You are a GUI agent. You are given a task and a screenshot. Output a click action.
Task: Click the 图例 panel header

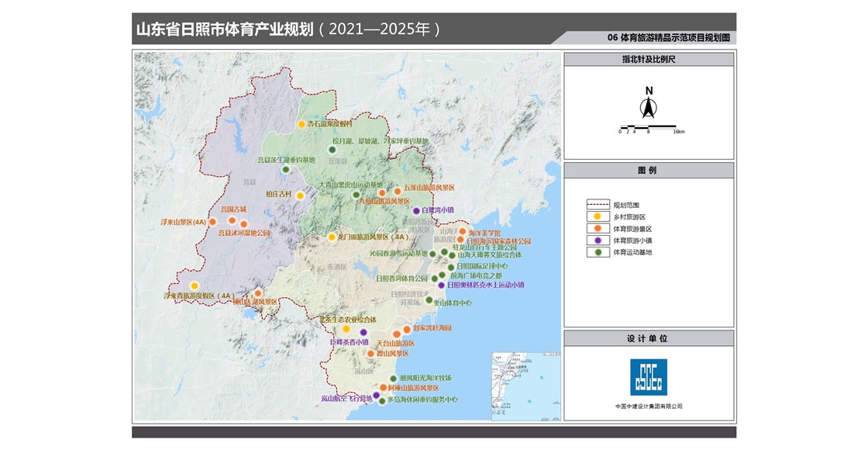pos(648,170)
